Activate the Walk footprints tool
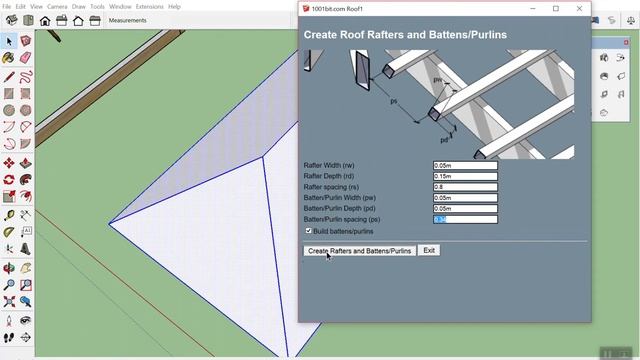This screenshot has height=360, width=640. coord(9,338)
